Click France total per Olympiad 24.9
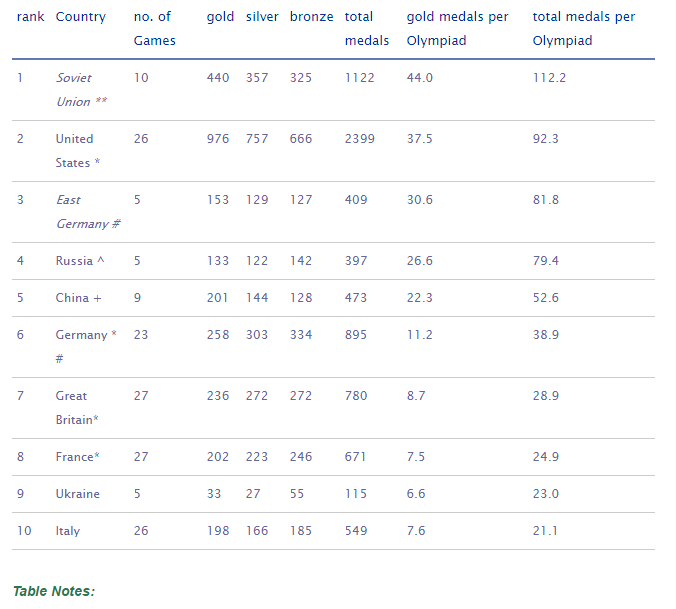The image size is (676, 609). (545, 457)
